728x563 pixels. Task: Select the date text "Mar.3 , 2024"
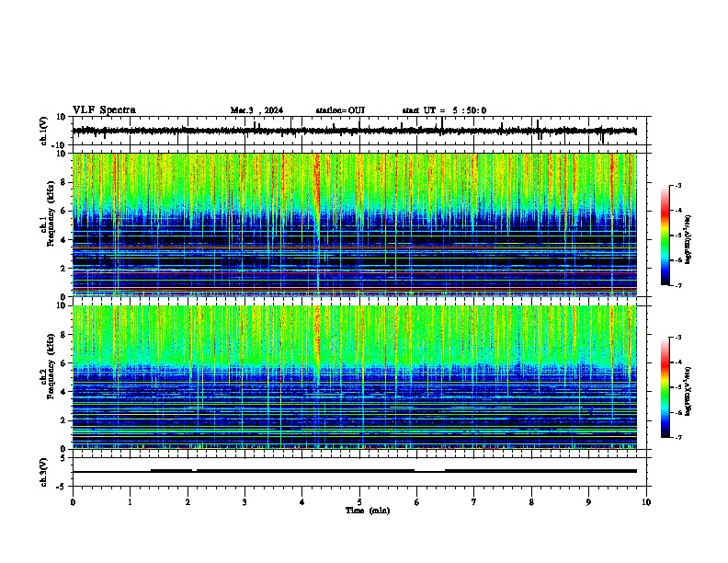click(x=256, y=110)
